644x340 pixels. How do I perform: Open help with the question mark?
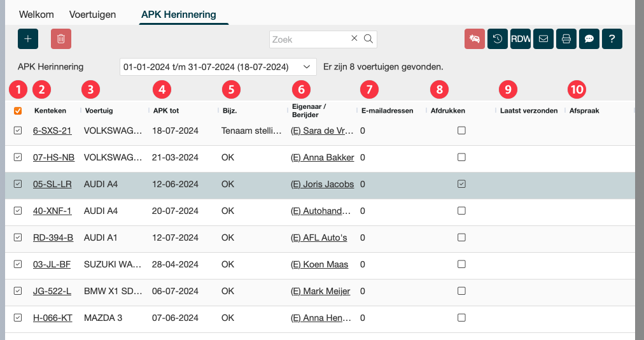tap(612, 39)
